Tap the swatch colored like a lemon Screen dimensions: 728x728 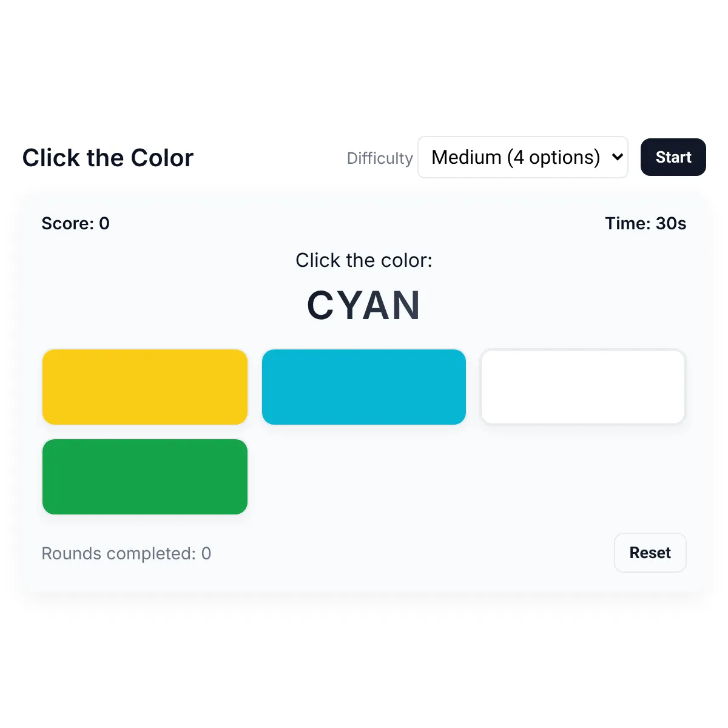tap(145, 387)
